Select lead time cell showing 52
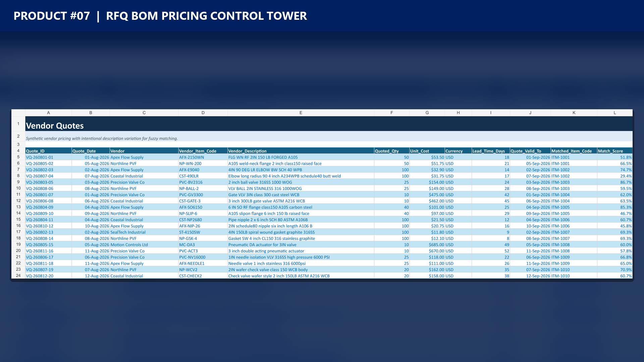Viewport: 644px width, 362px height. 491,251
